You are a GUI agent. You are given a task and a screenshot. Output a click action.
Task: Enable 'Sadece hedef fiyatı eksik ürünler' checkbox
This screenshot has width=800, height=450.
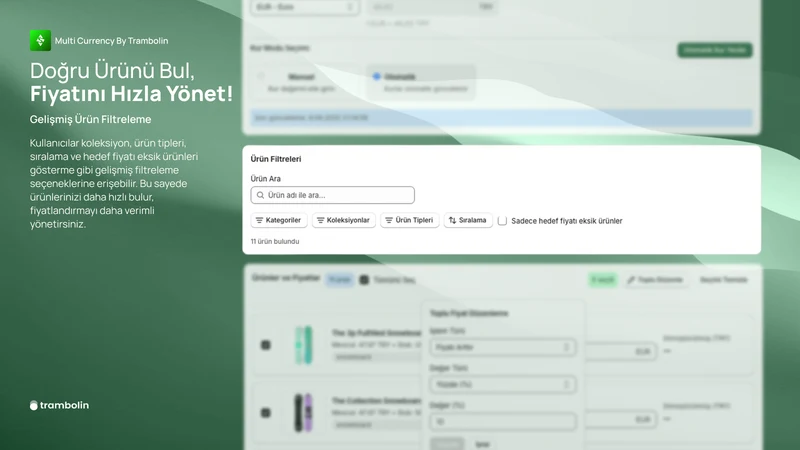503,220
